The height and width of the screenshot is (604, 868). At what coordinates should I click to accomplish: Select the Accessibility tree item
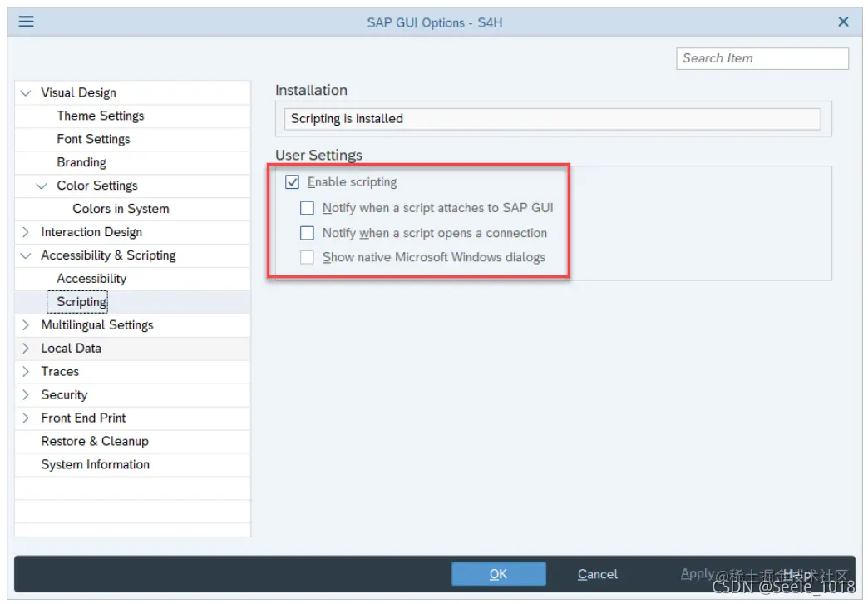pos(91,279)
